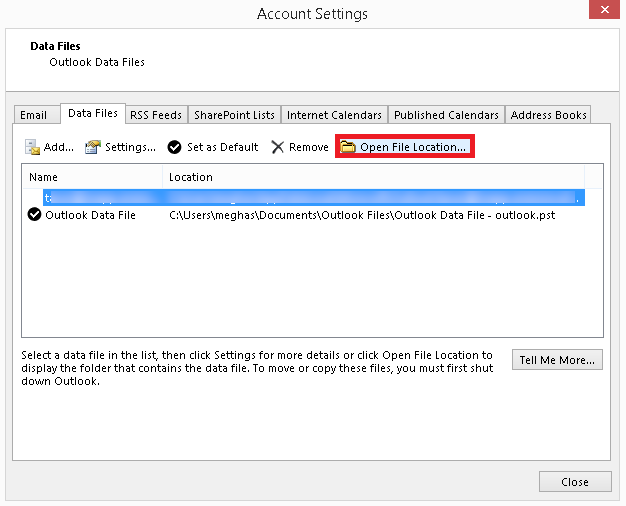Open the RSS Feeds tab
Screen dimensions: 626x506
click(x=156, y=115)
